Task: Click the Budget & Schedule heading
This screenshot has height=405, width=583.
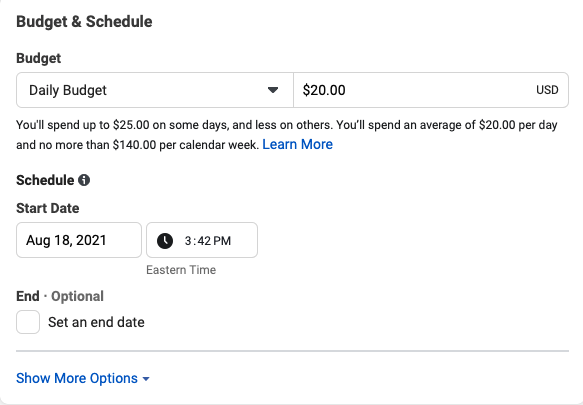Action: click(x=84, y=22)
